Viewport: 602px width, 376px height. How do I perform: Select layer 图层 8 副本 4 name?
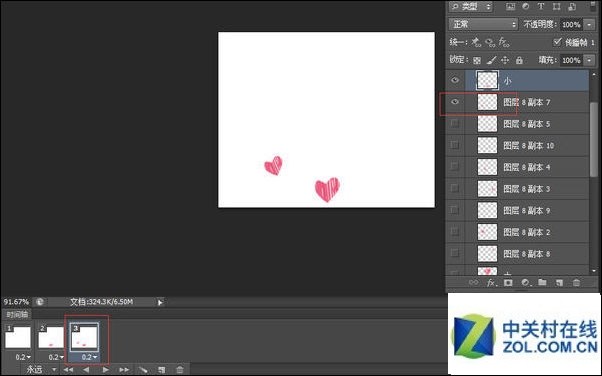pos(527,167)
